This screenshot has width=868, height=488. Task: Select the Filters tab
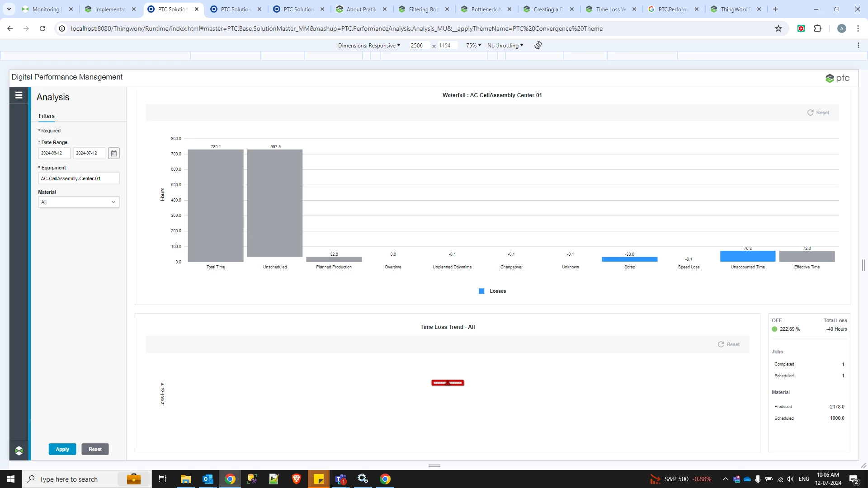[x=47, y=116]
